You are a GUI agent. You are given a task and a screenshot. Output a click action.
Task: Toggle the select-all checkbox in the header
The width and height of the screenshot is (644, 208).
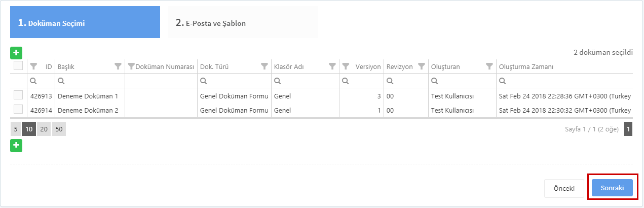[x=18, y=65]
